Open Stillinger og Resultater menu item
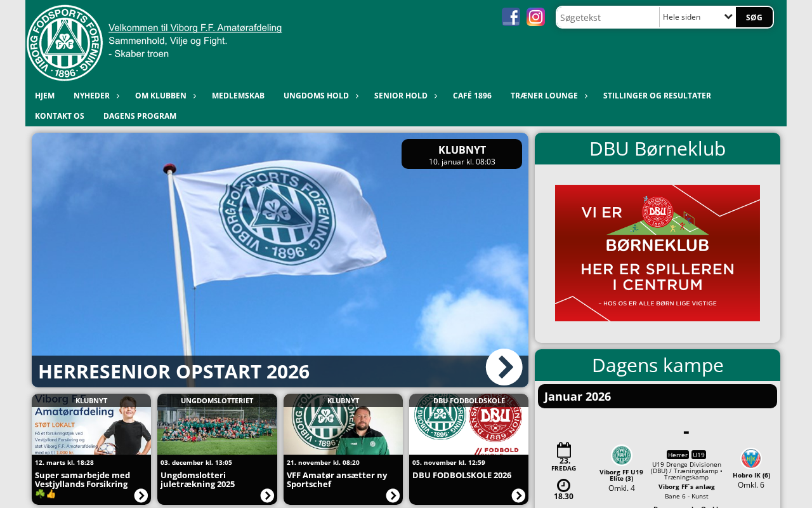Image resolution: width=812 pixels, height=508 pixels. (x=657, y=96)
